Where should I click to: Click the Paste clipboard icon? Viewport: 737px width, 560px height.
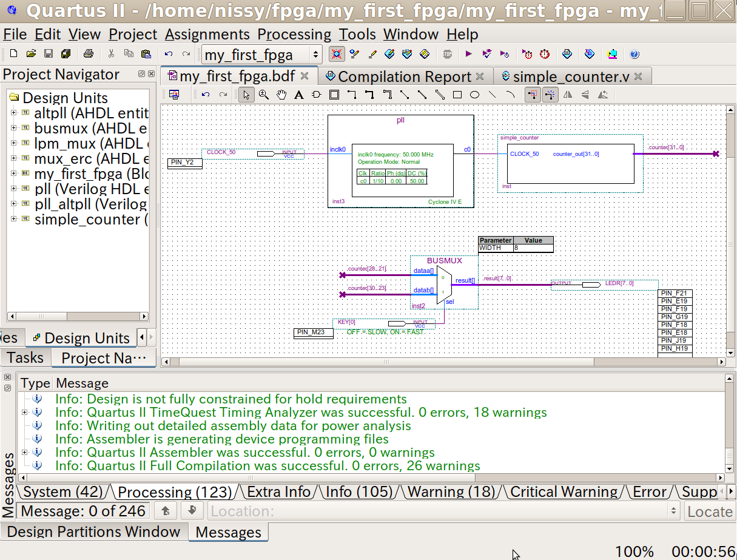coord(146,54)
